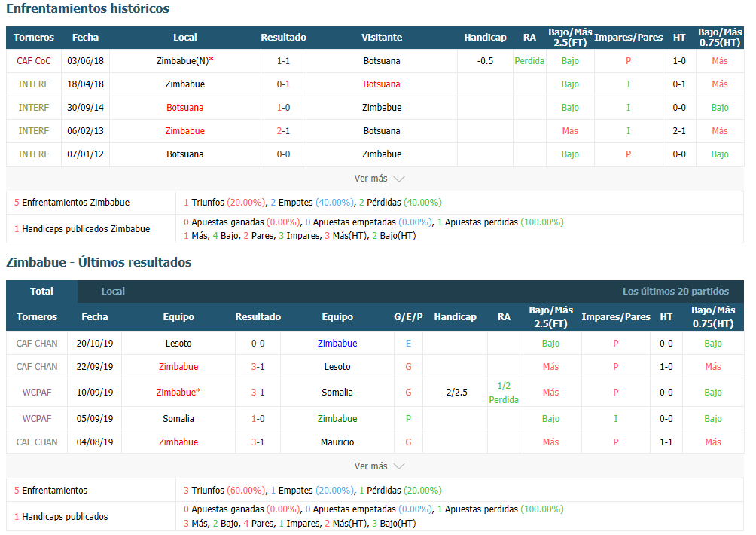Image resolution: width=756 pixels, height=535 pixels.
Task: Click date 22/09/19 in results table
Action: (95, 367)
